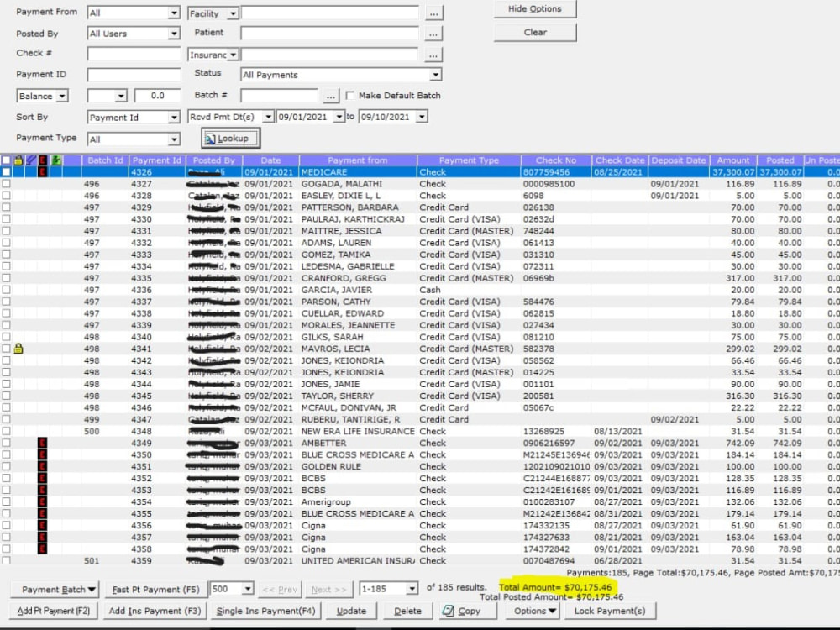Toggle the select-all checkbox in grid header
The height and width of the screenshot is (630, 840).
(x=6, y=160)
